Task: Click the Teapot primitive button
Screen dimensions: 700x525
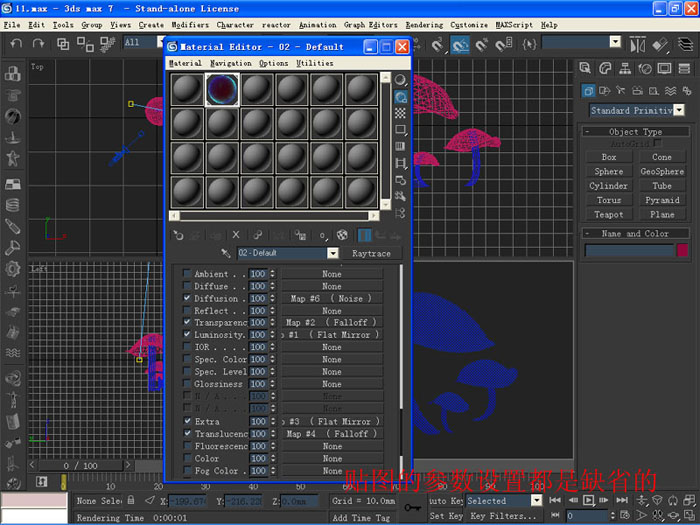Action: point(608,215)
